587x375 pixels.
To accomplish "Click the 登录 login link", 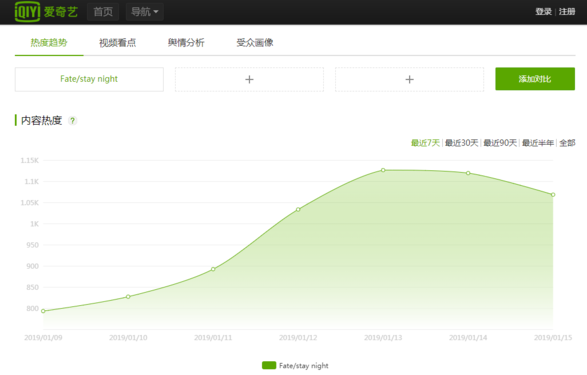I will click(x=543, y=12).
